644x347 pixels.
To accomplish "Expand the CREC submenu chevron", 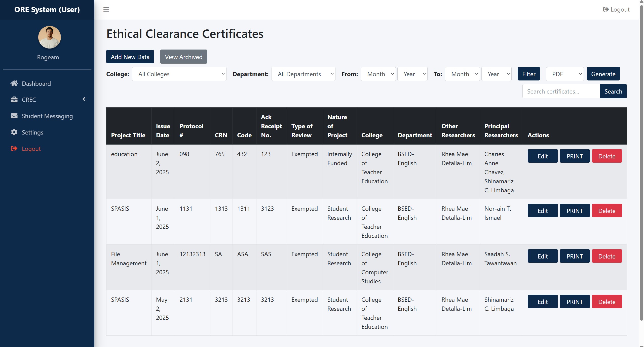I will click(84, 99).
